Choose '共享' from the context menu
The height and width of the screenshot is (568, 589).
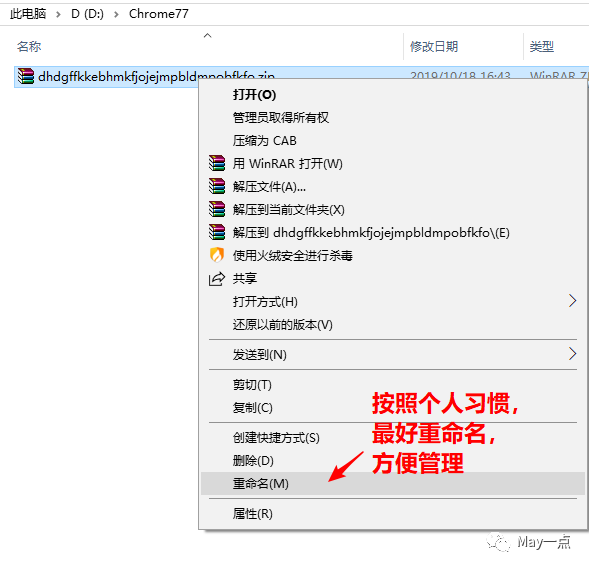[393, 279]
